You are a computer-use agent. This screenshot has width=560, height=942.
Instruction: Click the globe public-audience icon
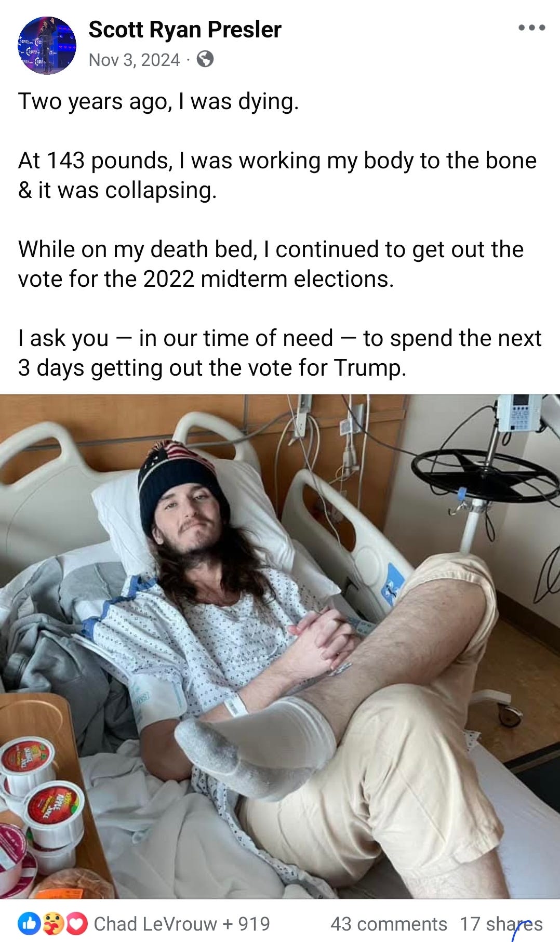click(x=205, y=59)
